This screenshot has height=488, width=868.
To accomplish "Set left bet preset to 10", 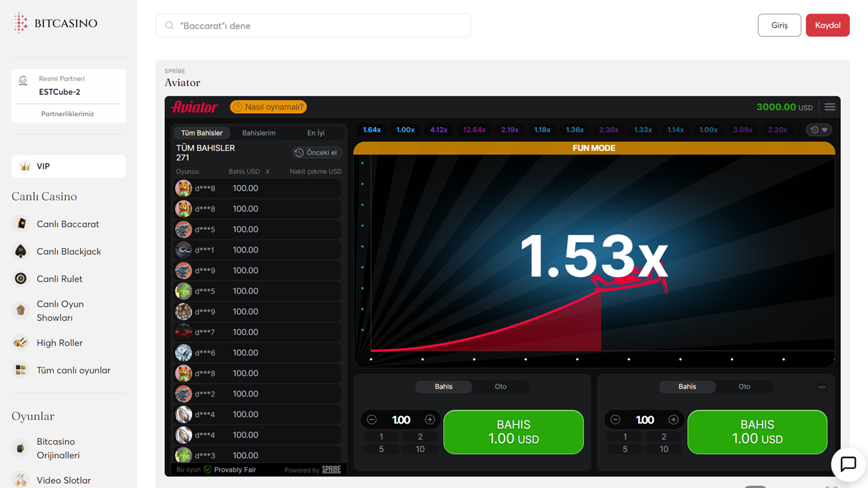I will [x=420, y=449].
